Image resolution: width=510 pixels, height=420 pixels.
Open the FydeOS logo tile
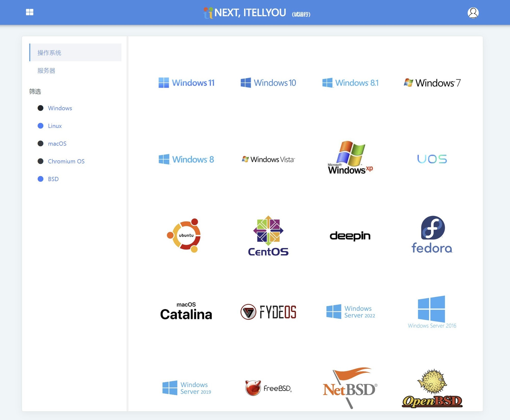[x=268, y=312]
